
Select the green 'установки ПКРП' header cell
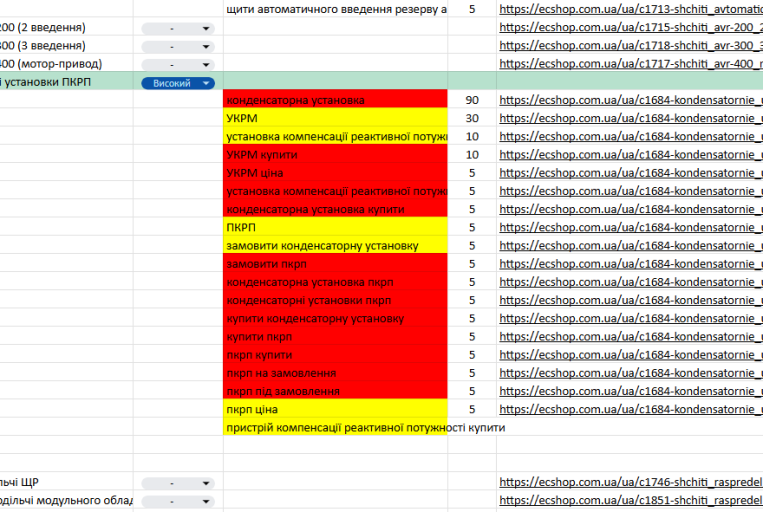coord(66,82)
